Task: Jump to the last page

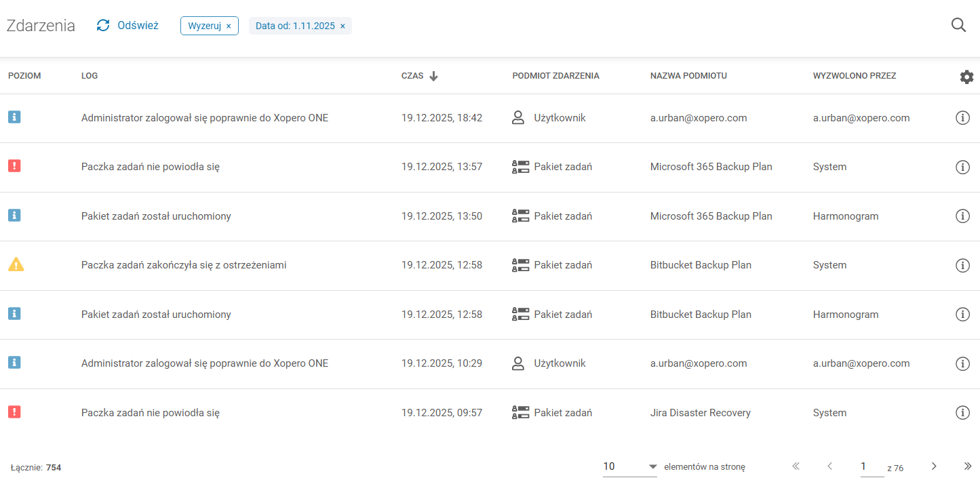Action: 968,466
